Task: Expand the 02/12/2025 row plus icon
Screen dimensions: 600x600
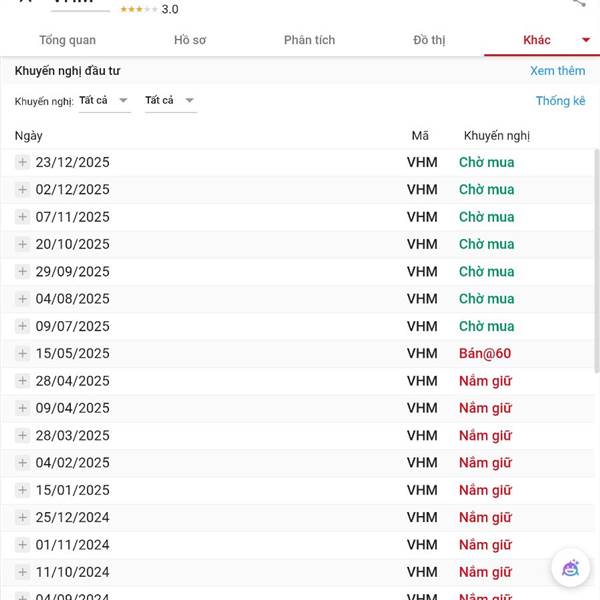Action: tap(23, 190)
